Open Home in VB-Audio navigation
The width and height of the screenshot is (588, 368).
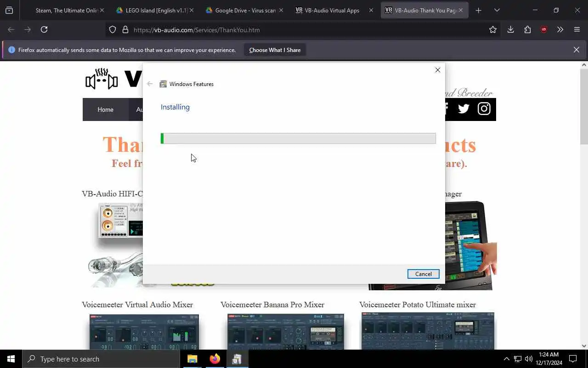tap(105, 109)
